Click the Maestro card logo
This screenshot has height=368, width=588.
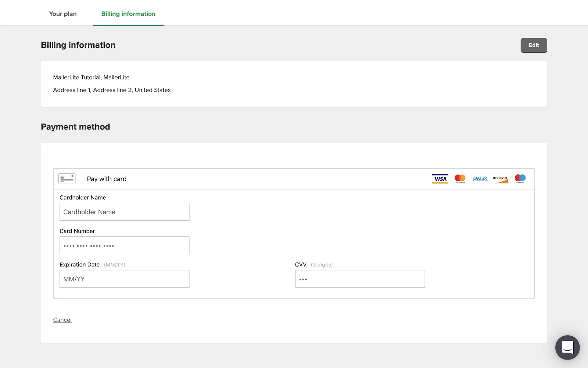point(520,179)
